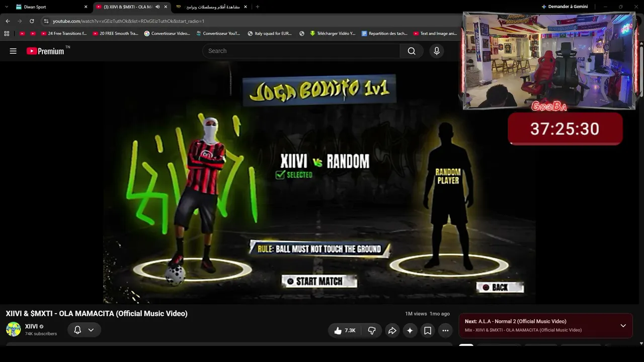This screenshot has width=644, height=362.
Task: Close the XIIVI & $MXTI YouTube tab
Action: click(x=166, y=7)
